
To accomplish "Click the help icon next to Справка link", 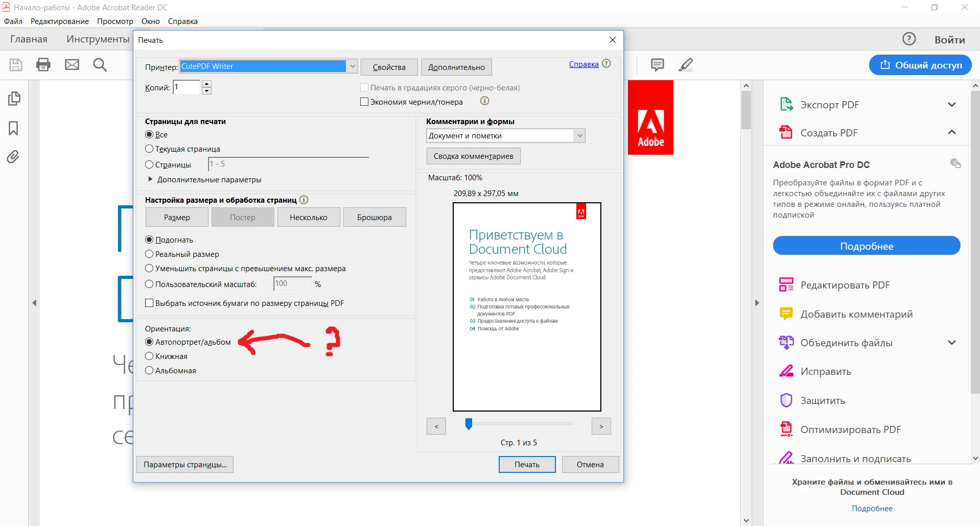I will [x=606, y=64].
